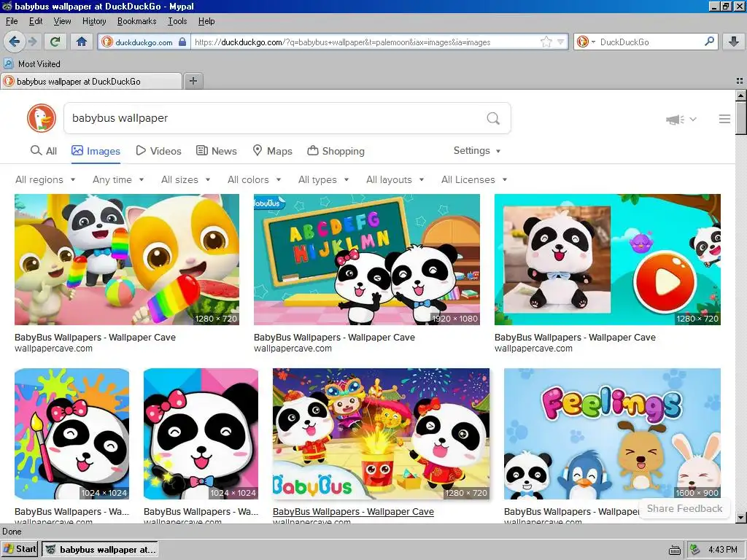Click the forward navigation arrow

33,42
